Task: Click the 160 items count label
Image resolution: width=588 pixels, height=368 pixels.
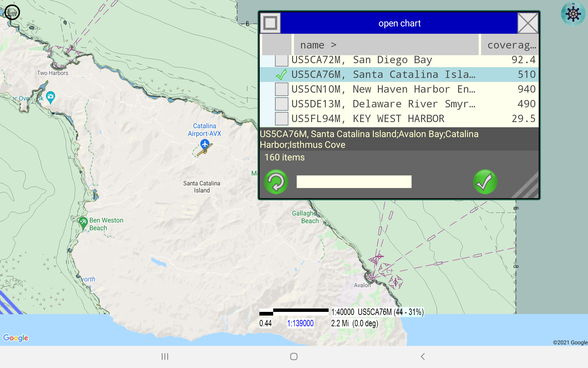Action: 285,157
